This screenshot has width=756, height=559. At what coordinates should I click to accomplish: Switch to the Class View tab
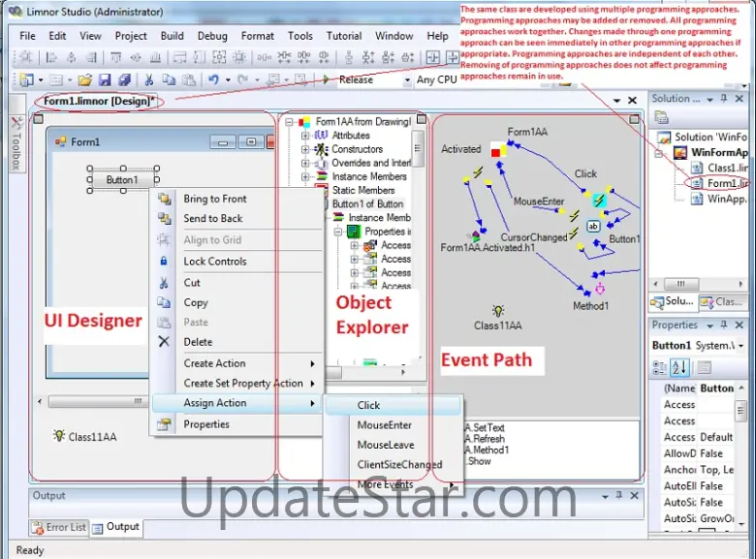(x=722, y=301)
